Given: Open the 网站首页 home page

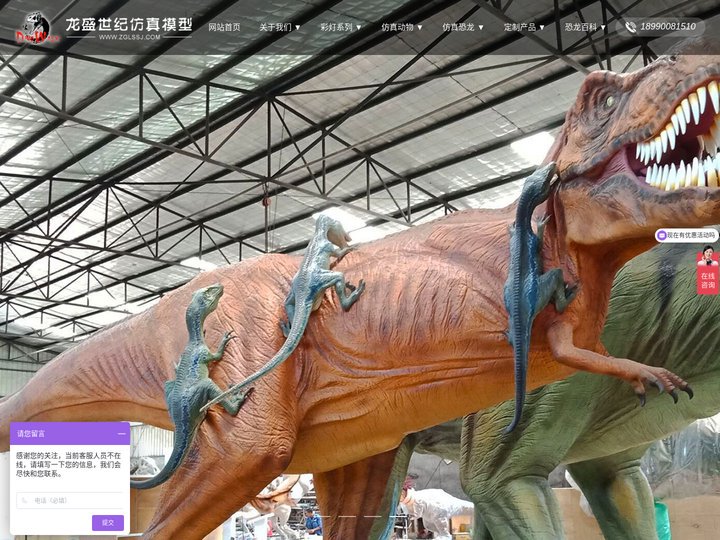Looking at the screenshot, I should [x=224, y=27].
